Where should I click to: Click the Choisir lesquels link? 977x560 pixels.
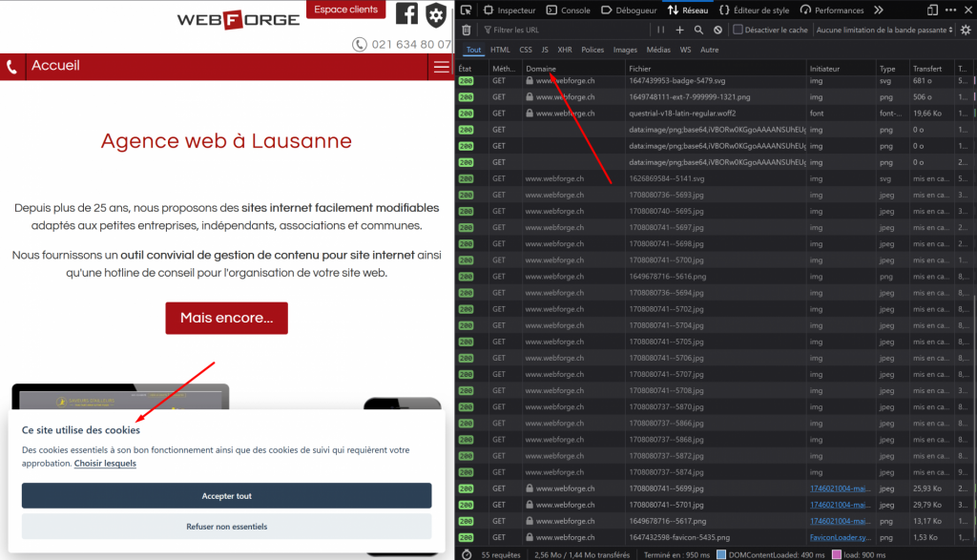[x=105, y=464]
